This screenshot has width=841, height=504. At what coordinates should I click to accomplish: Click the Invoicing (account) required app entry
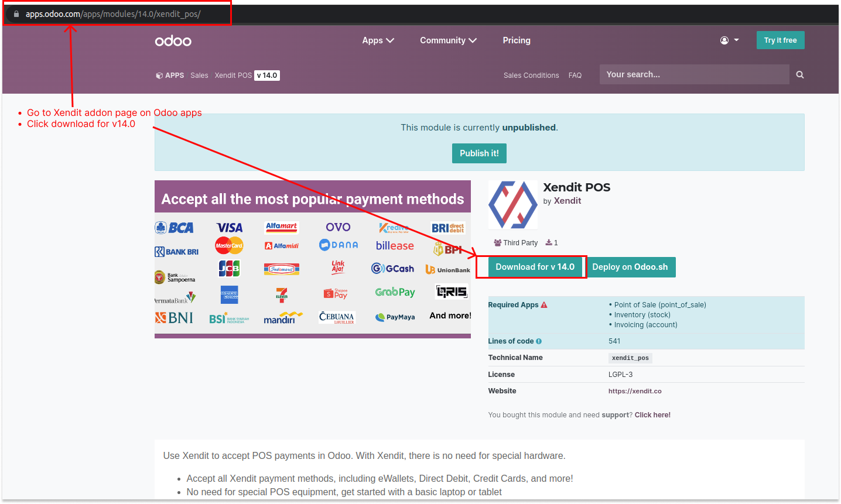(646, 325)
